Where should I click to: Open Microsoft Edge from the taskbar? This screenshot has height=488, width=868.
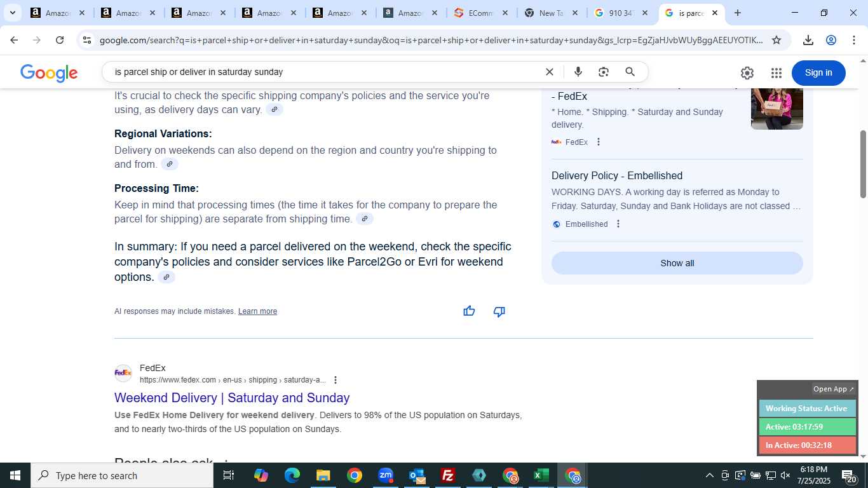(x=292, y=475)
